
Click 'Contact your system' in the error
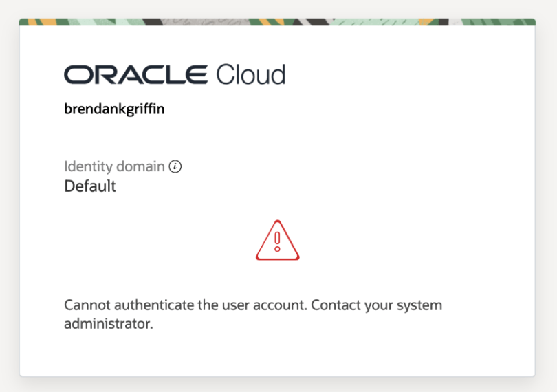[x=376, y=305]
